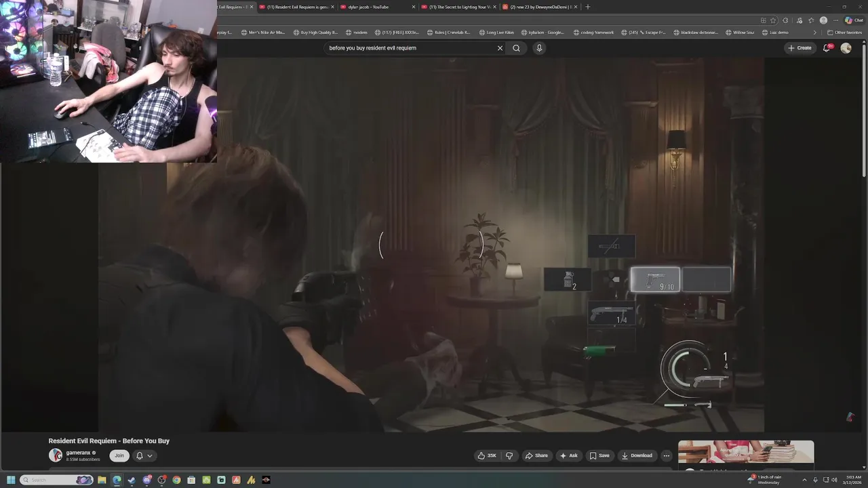Open the 'coding framework' bookmark
The width and height of the screenshot is (868, 488).
click(x=594, y=33)
